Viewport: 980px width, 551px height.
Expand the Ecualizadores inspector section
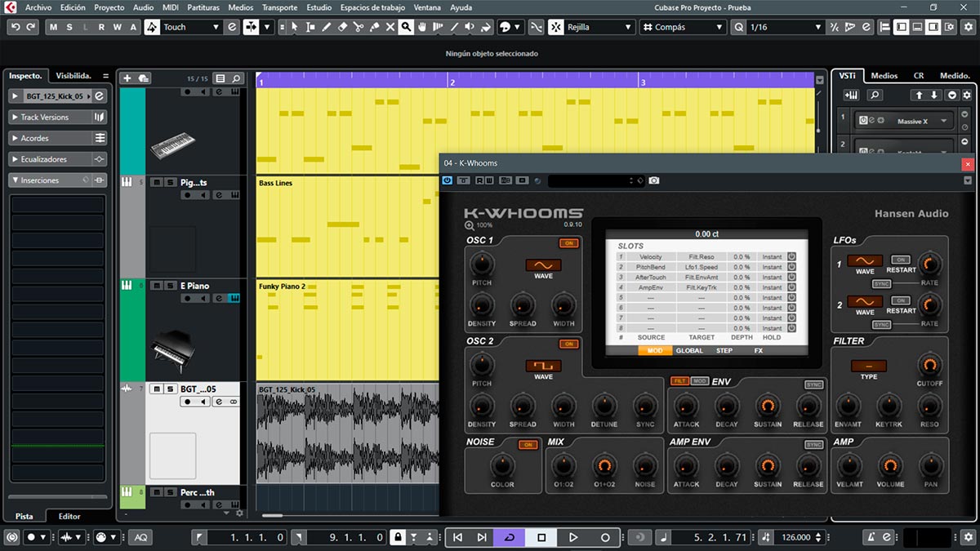[58, 159]
